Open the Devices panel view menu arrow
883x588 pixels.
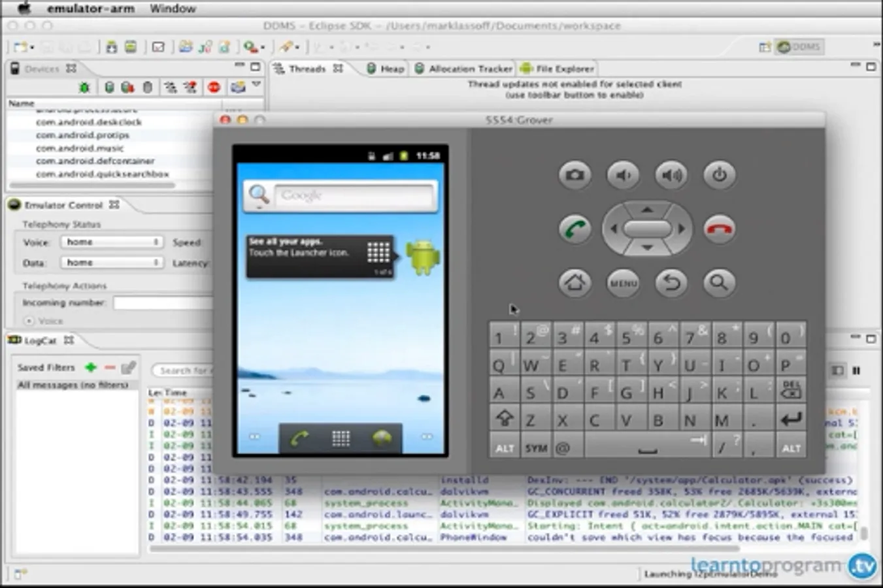pos(256,85)
